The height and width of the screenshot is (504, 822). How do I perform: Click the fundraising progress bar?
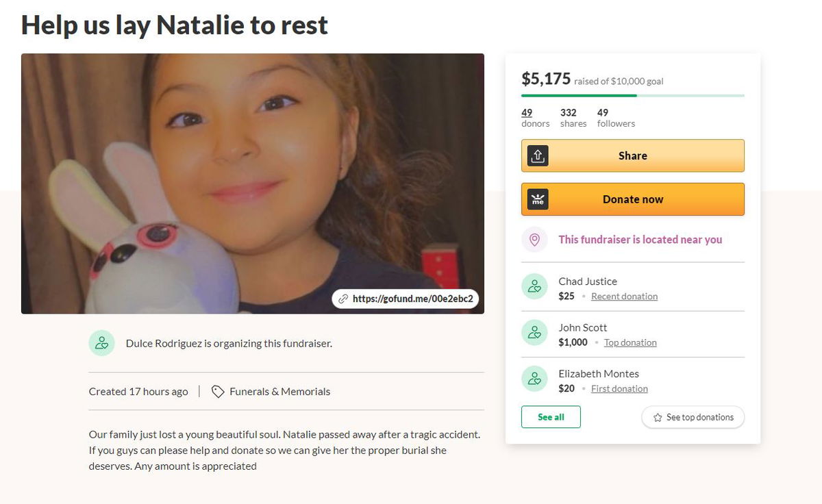(632, 96)
